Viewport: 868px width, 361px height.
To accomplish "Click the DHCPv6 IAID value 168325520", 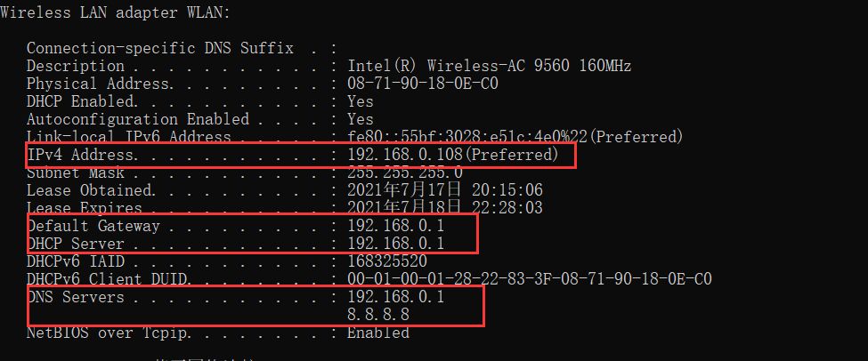I will coord(386,261).
